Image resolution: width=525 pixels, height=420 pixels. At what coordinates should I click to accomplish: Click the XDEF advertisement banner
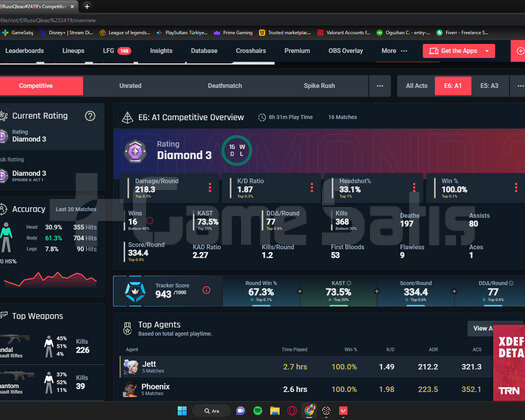click(509, 363)
